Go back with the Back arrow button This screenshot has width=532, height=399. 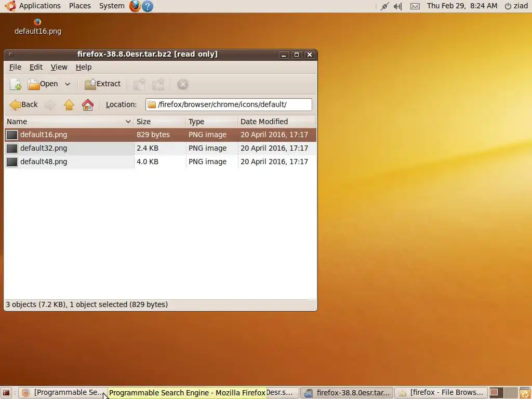pyautogui.click(x=24, y=104)
